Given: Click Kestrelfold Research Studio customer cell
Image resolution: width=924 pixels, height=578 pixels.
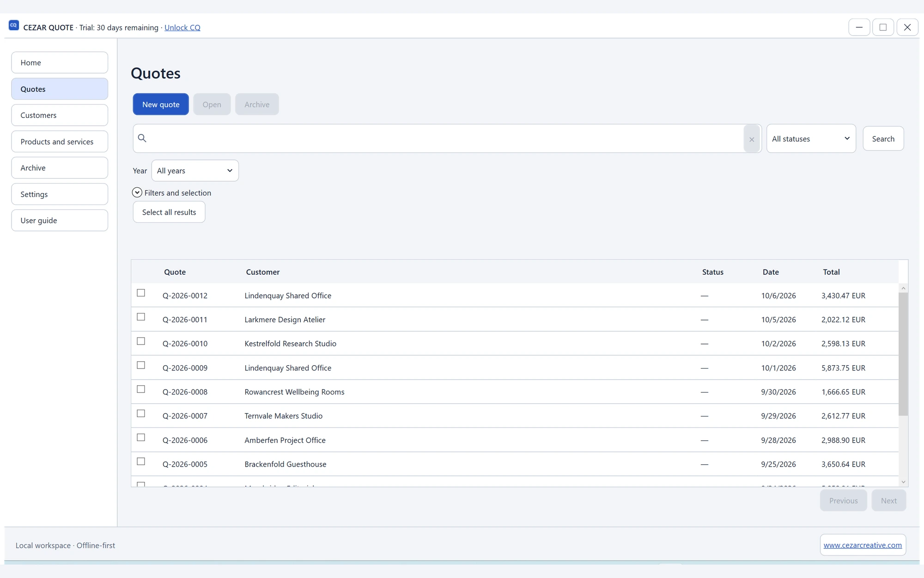Looking at the screenshot, I should click(290, 344).
